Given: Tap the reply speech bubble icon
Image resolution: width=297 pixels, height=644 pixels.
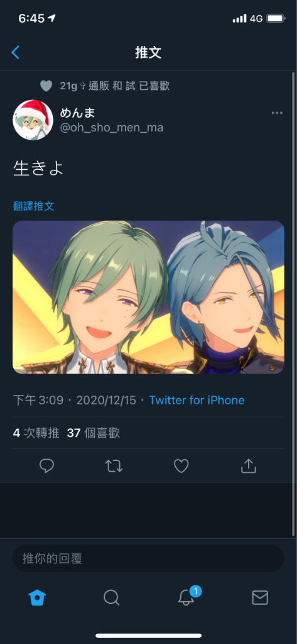Looking at the screenshot, I should [46, 466].
